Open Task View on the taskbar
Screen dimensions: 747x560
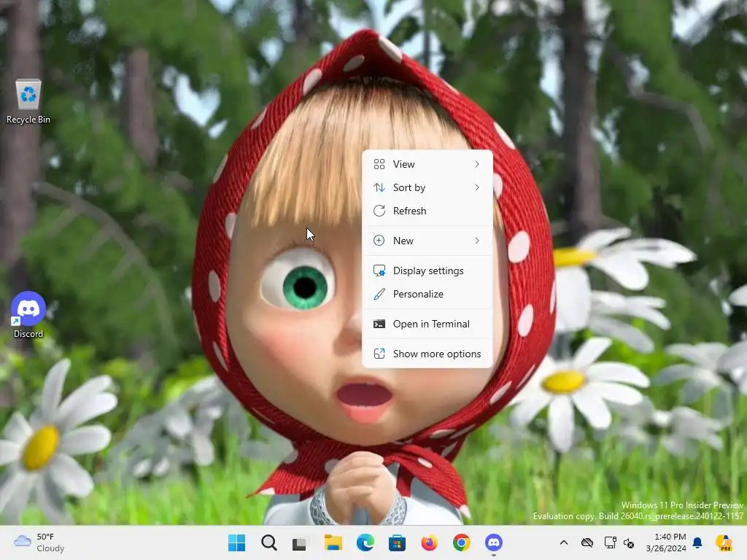click(x=300, y=542)
